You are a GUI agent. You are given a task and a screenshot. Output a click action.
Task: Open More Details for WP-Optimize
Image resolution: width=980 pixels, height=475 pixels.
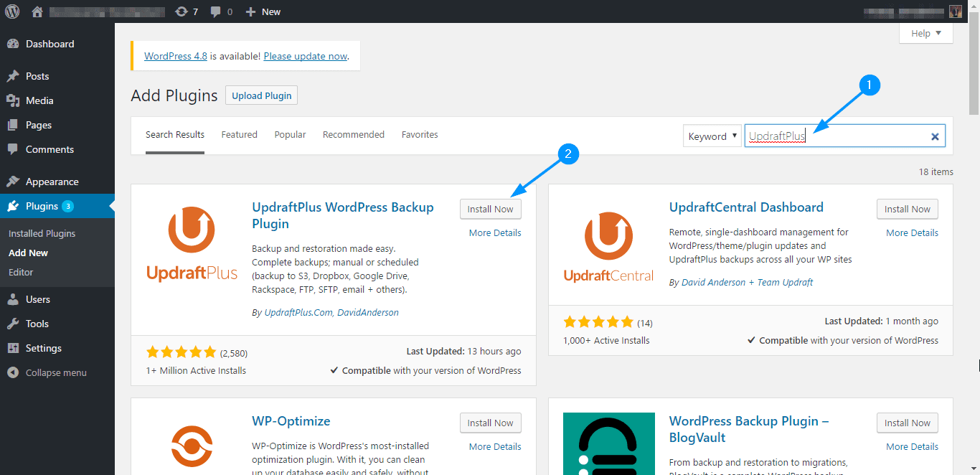[495, 446]
